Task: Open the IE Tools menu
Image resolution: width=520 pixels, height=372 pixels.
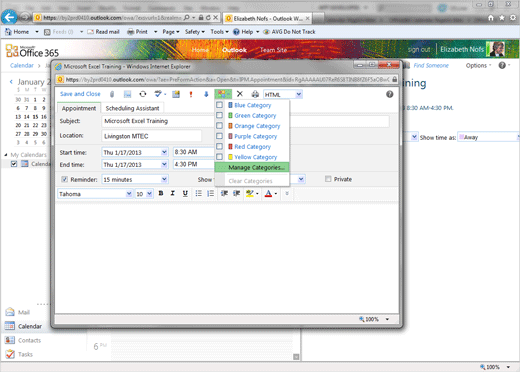Action: coord(219,32)
